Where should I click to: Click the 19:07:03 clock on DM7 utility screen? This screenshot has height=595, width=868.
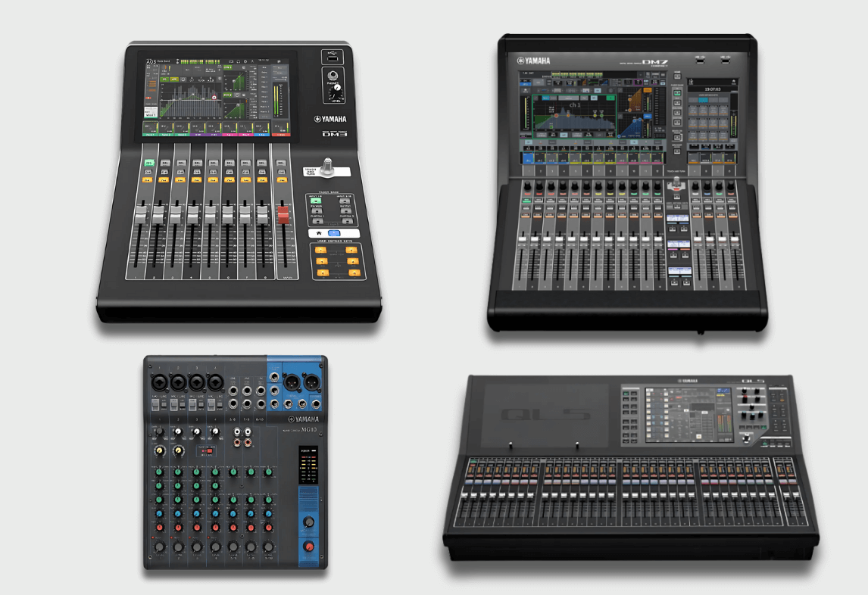(x=713, y=89)
